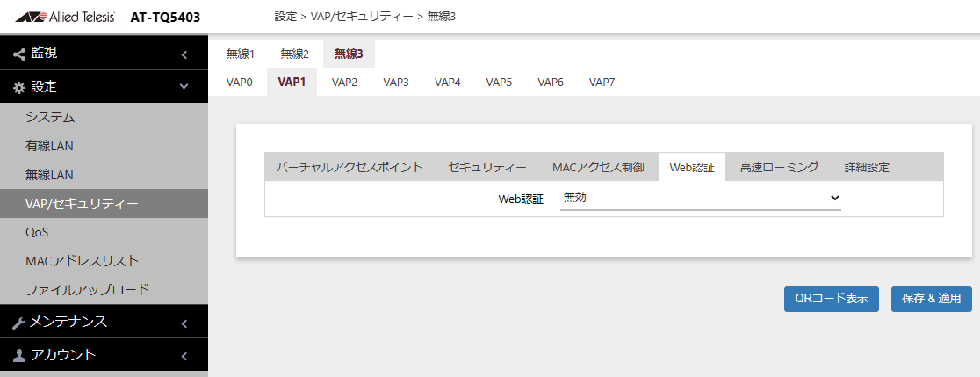The height and width of the screenshot is (377, 980).
Task: Select the Web認証 tab
Action: pyautogui.click(x=692, y=167)
